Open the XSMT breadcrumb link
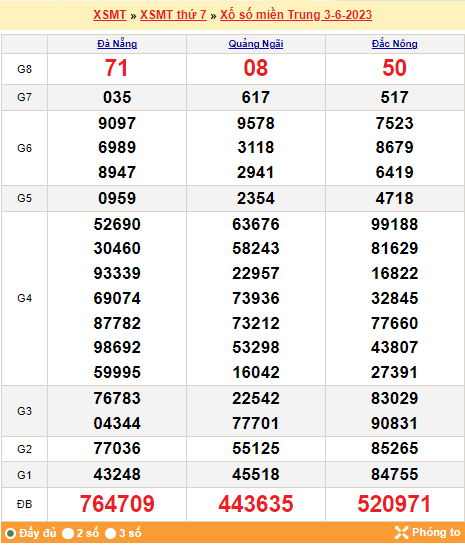The image size is (465, 545). pos(110,15)
